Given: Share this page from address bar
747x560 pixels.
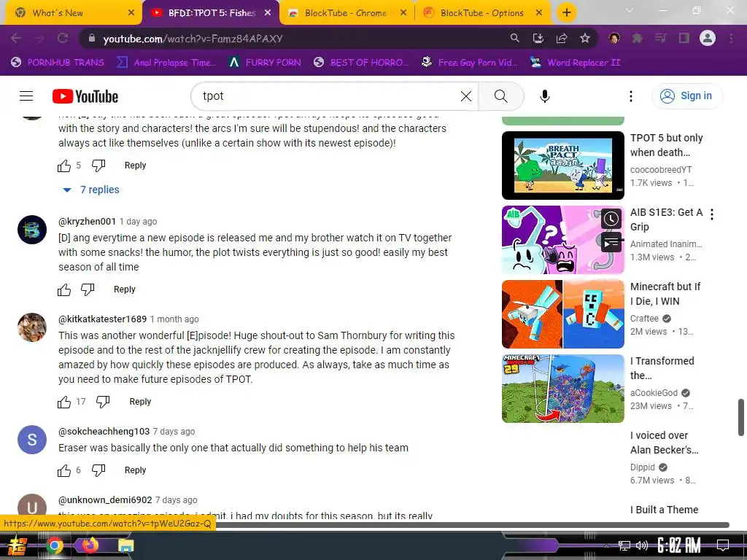Looking at the screenshot, I should (x=562, y=38).
